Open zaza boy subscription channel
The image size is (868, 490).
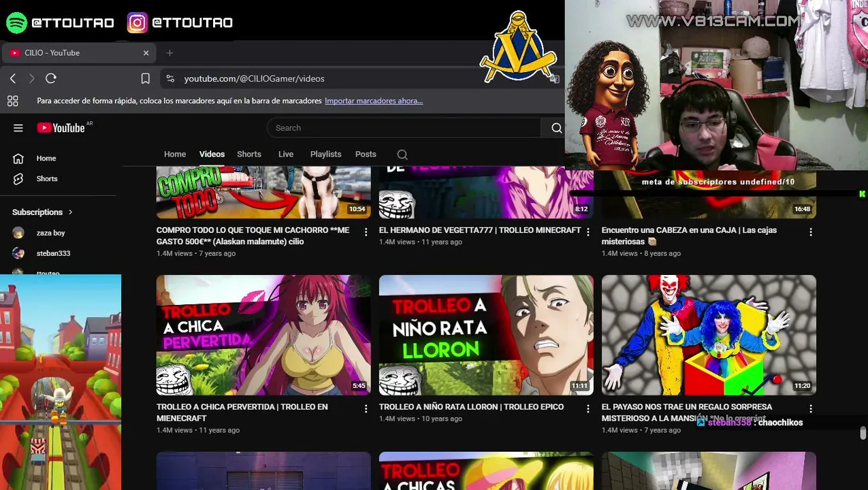pos(50,233)
